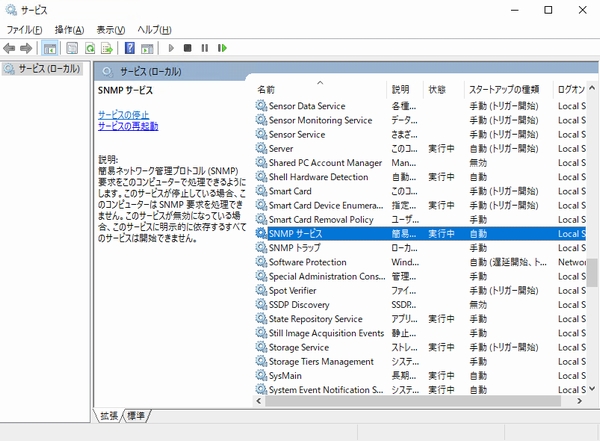Click the Restart Service icon

click(222, 48)
